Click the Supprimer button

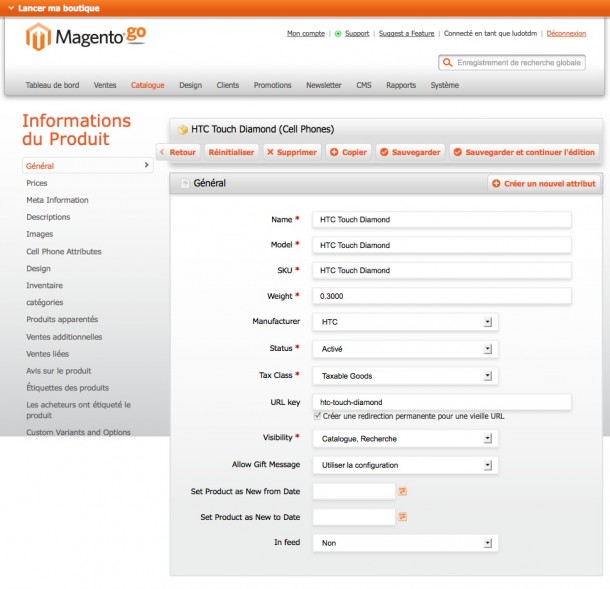click(292, 152)
